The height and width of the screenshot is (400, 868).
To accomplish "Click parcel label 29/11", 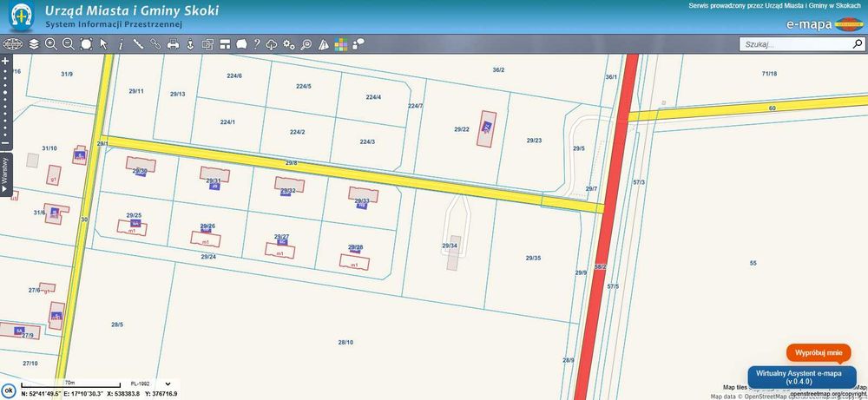I will click(x=136, y=91).
